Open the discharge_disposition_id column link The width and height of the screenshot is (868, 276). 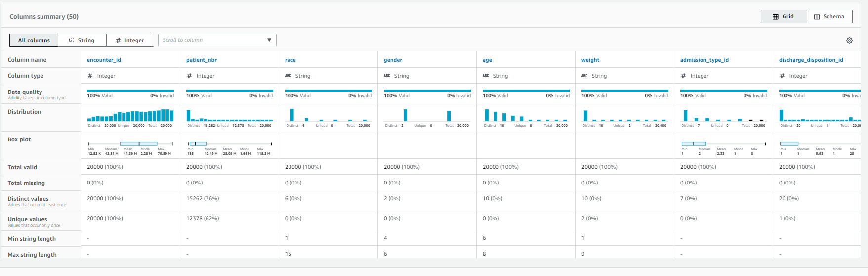coord(811,60)
